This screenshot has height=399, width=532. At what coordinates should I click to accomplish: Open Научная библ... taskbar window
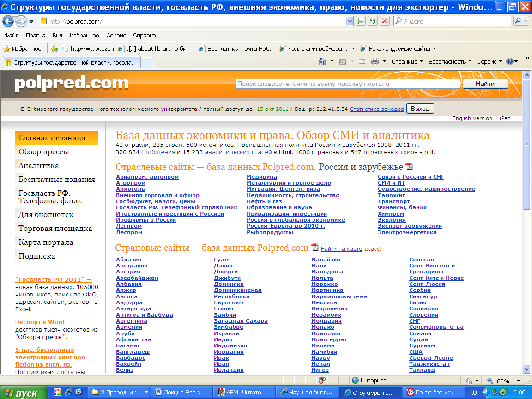(x=308, y=393)
